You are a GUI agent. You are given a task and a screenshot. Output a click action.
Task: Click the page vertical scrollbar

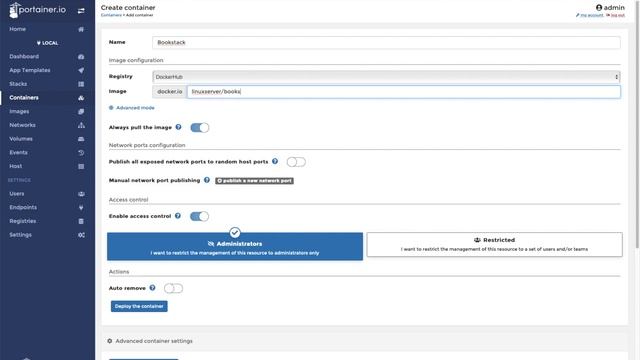click(637, 124)
